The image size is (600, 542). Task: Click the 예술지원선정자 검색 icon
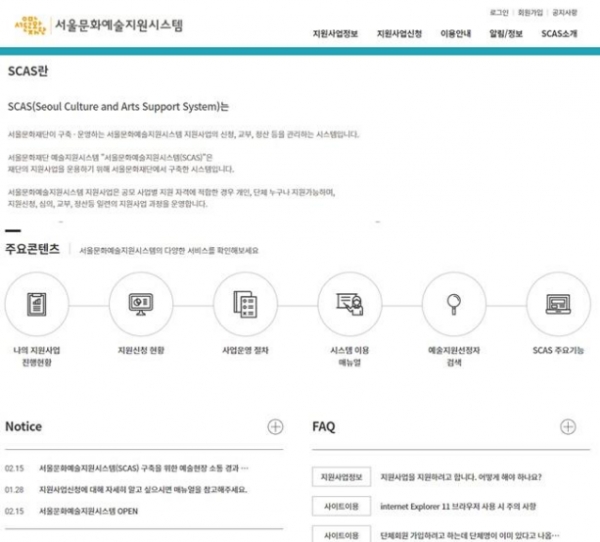point(454,305)
